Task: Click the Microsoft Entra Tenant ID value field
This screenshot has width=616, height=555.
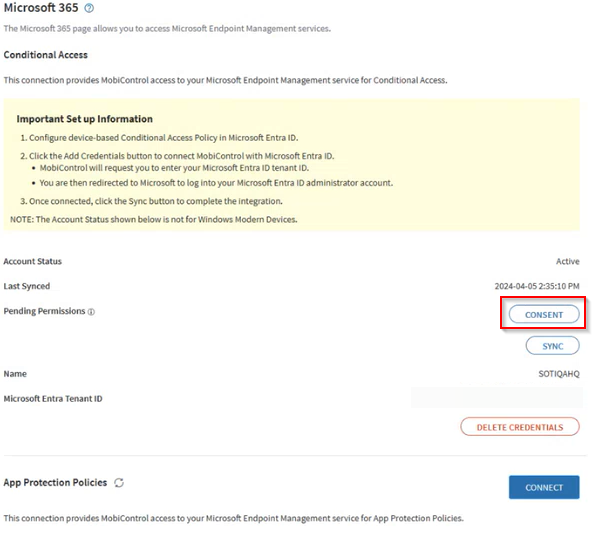Action: tap(495, 399)
